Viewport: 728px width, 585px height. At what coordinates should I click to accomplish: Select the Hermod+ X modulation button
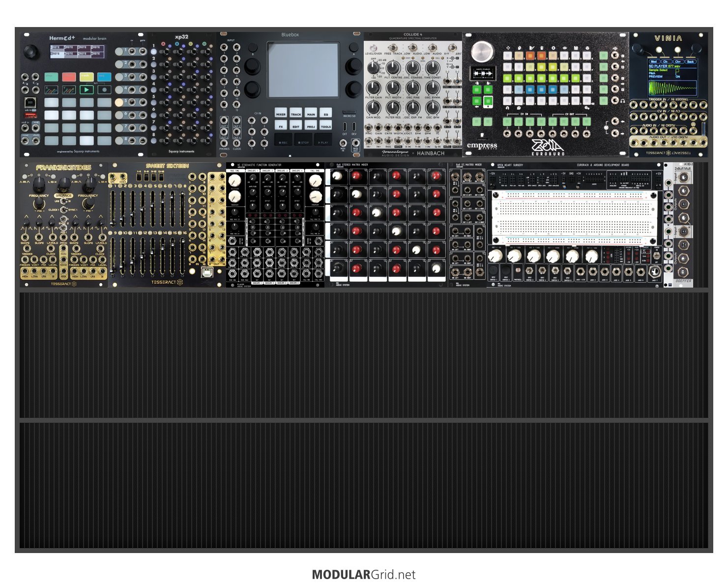tap(51, 90)
